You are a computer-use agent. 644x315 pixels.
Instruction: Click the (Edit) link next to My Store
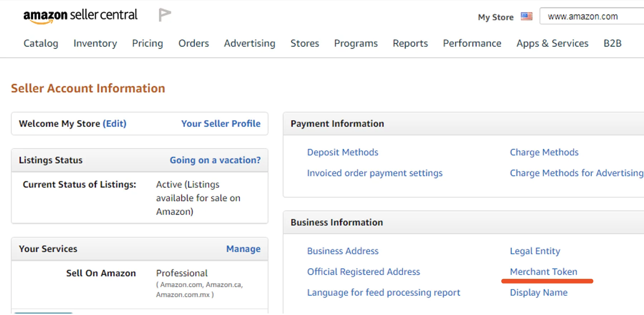click(114, 123)
